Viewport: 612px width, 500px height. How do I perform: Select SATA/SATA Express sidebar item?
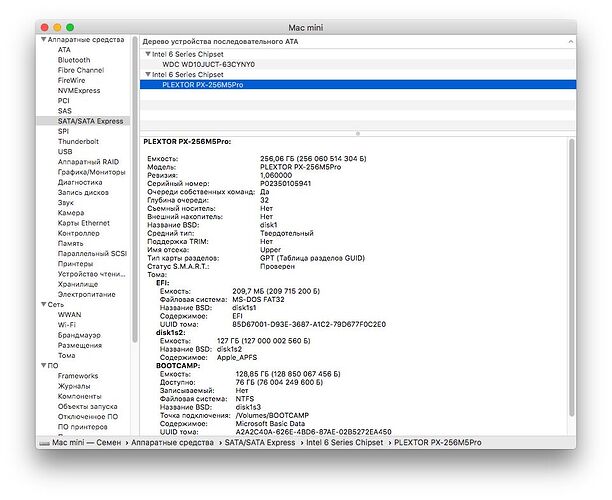[83, 121]
